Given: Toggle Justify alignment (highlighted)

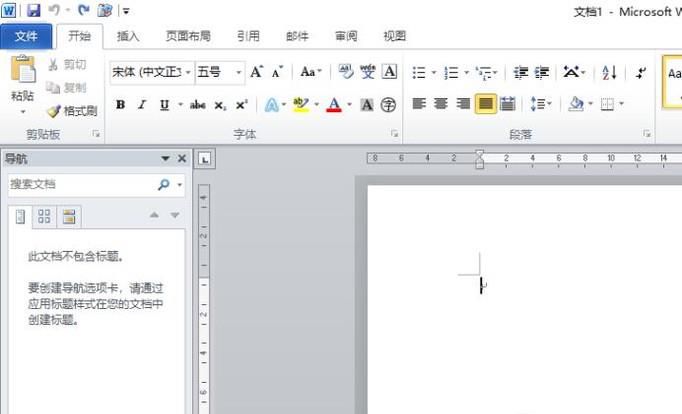Looking at the screenshot, I should (x=485, y=104).
